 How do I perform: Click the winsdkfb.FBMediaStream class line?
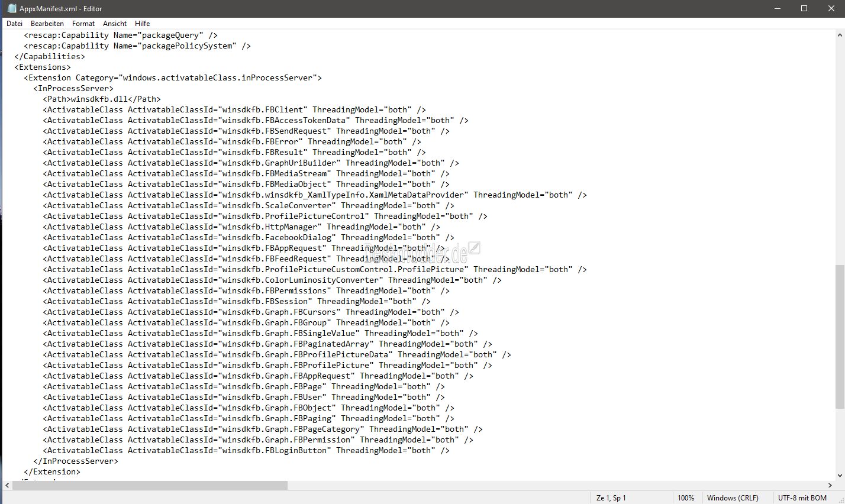[x=246, y=173]
